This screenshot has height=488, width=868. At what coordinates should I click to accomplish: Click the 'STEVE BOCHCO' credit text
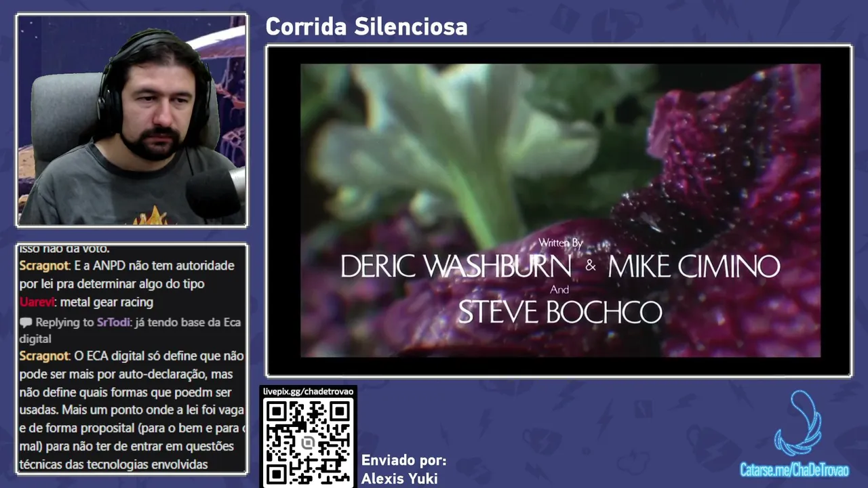coord(559,312)
